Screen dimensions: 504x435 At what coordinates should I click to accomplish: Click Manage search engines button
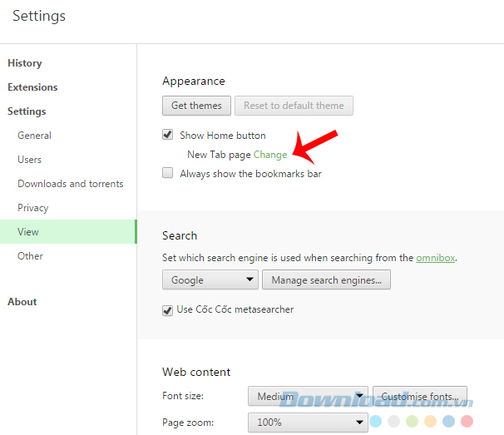pyautogui.click(x=326, y=280)
